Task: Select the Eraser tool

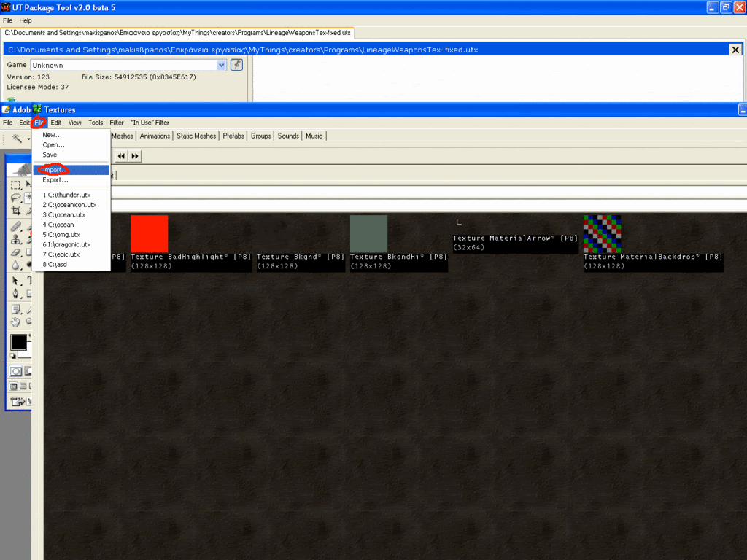Action: pos(15,252)
